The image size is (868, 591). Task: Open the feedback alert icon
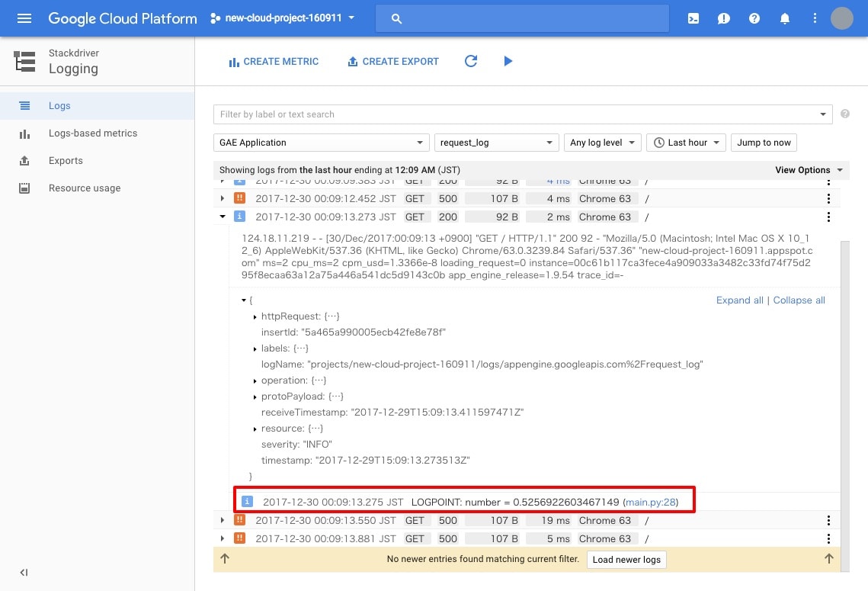pos(723,18)
